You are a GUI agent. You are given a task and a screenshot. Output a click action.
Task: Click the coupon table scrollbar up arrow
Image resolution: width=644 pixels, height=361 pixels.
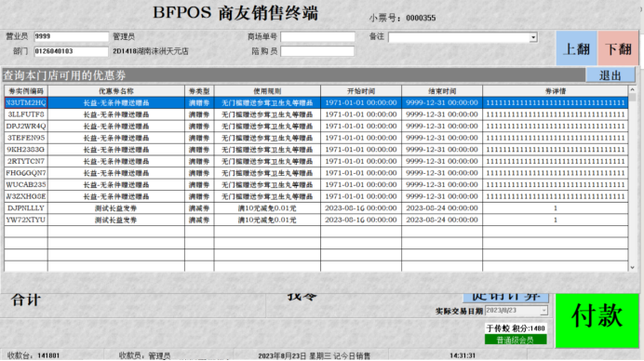(x=632, y=89)
